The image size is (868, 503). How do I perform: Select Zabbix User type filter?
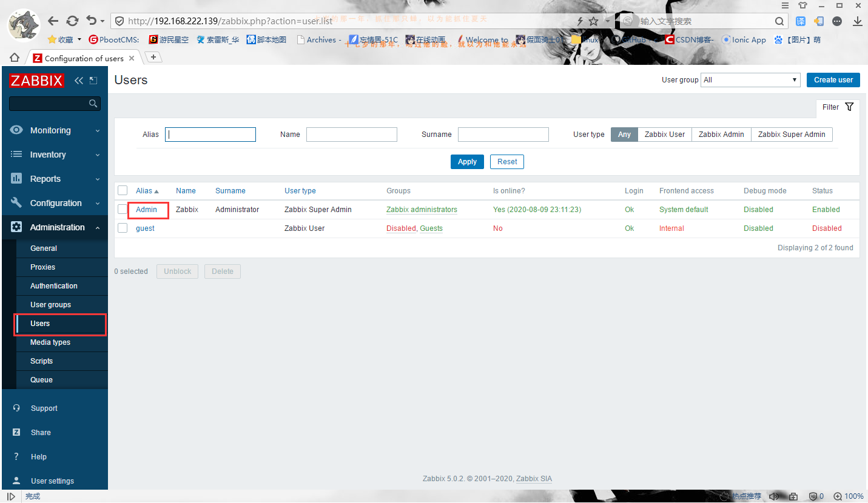click(x=665, y=135)
